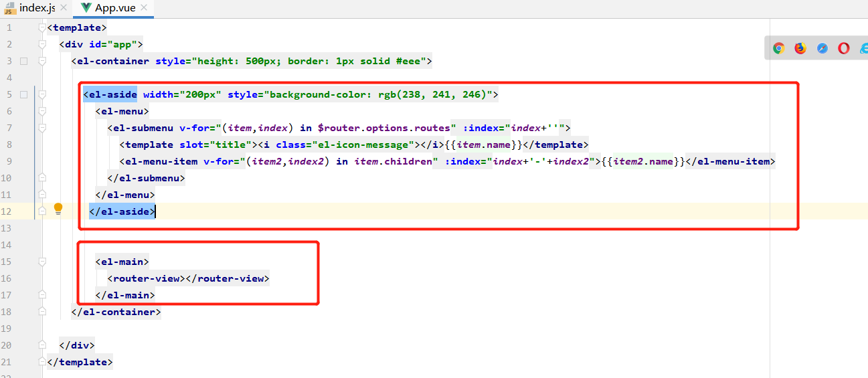Collapse the div#app block on line 2
Viewport: 868px width, 378px height.
pos(42,44)
